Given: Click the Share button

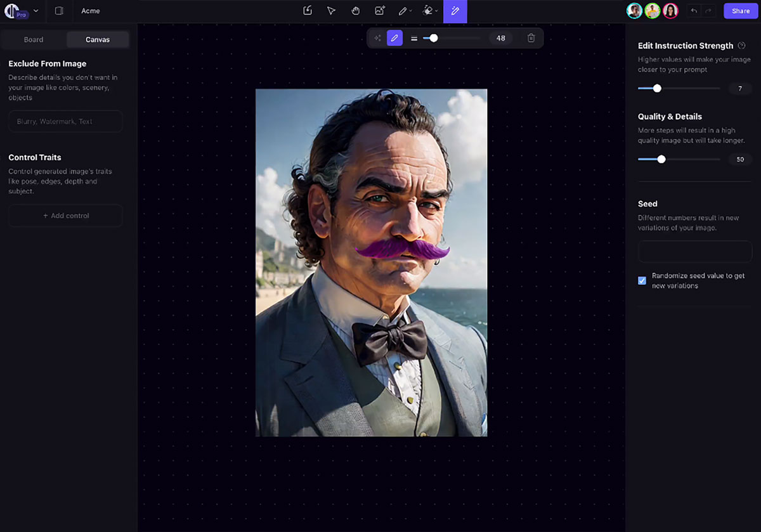Looking at the screenshot, I should click(x=741, y=11).
